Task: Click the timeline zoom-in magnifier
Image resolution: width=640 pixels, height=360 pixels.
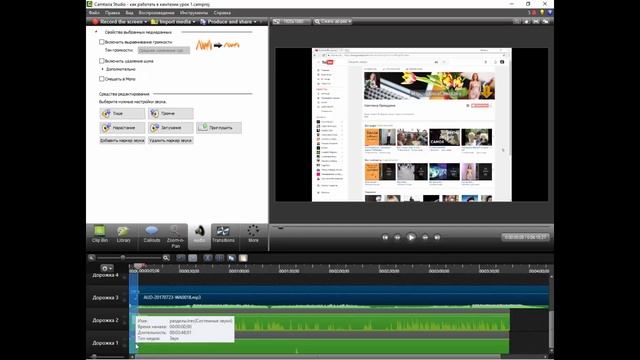Action: click(x=166, y=258)
